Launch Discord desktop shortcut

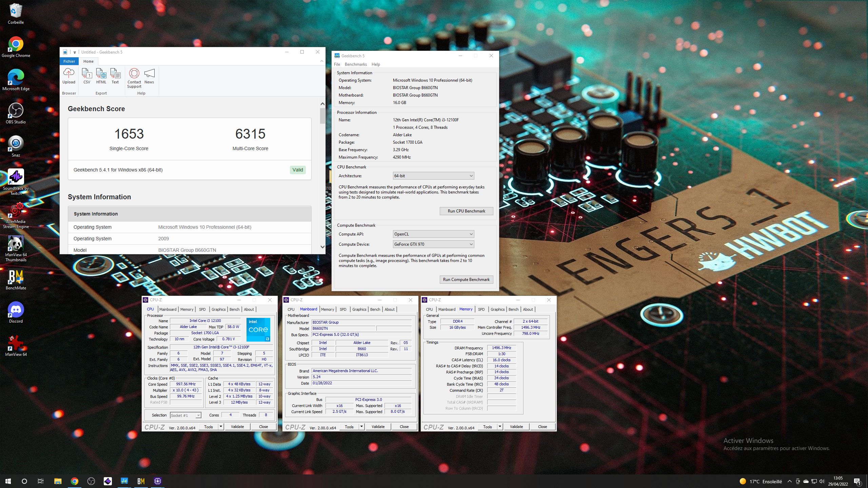pos(16,313)
